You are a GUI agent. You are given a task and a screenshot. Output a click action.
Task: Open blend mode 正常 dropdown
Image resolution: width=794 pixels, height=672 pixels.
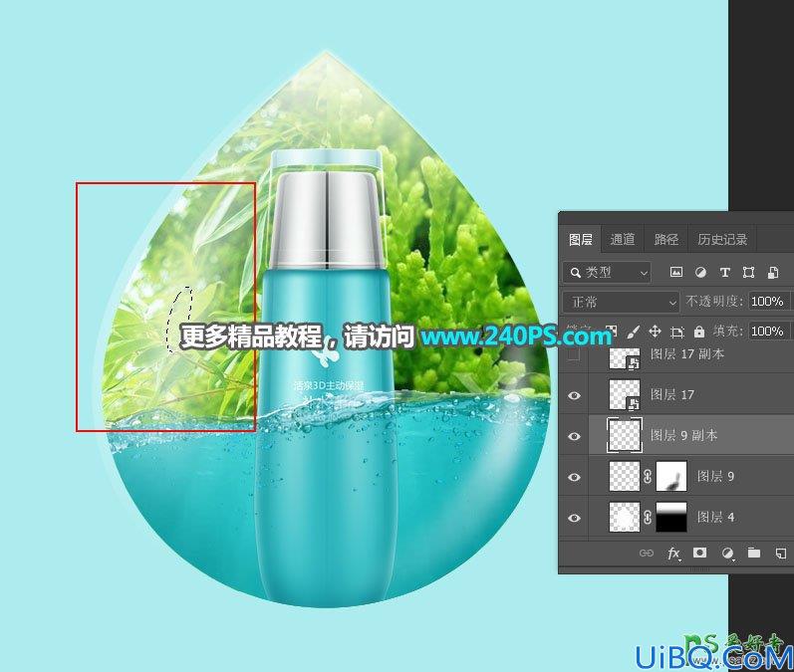click(x=621, y=302)
